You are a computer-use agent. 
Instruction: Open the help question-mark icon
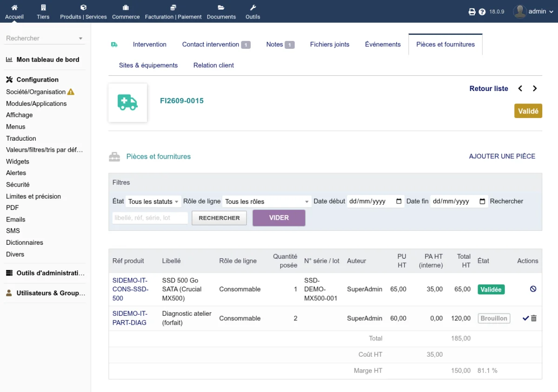click(x=482, y=12)
